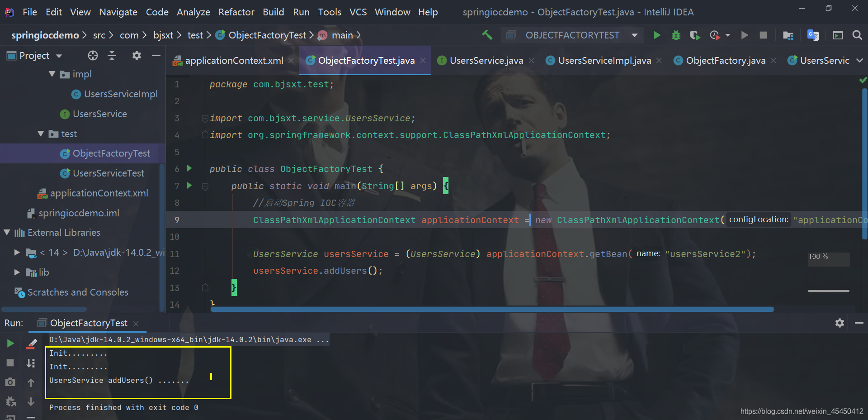
Task: Click the inspection green checkmark indicator
Action: [863, 80]
